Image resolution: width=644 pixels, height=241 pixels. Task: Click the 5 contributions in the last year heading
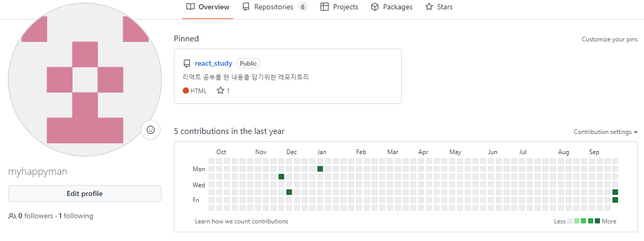pos(229,131)
